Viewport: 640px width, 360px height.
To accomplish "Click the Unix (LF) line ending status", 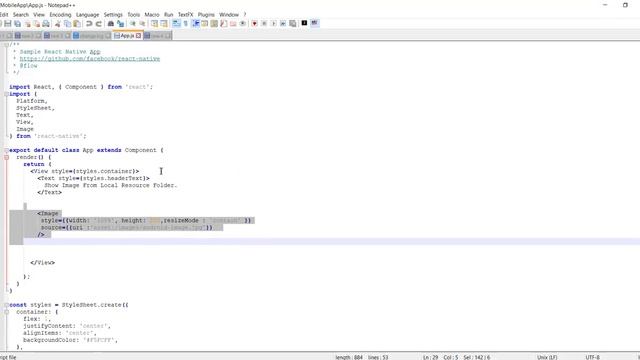I will [547, 357].
